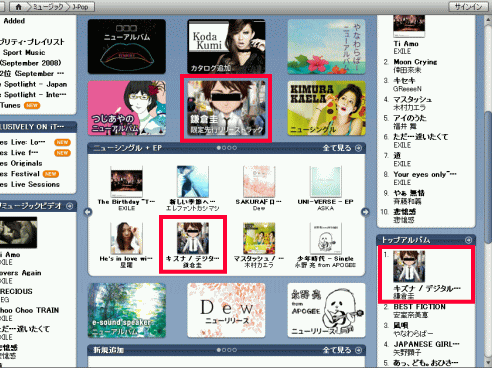Open the circle arrow next to 新規追加 全て見る
The image size is (492, 368).
point(358,350)
